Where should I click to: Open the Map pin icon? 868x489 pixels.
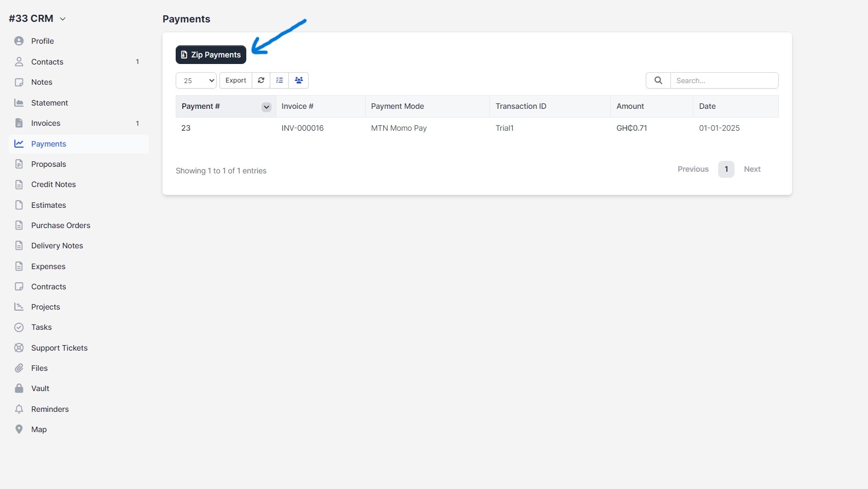point(19,429)
